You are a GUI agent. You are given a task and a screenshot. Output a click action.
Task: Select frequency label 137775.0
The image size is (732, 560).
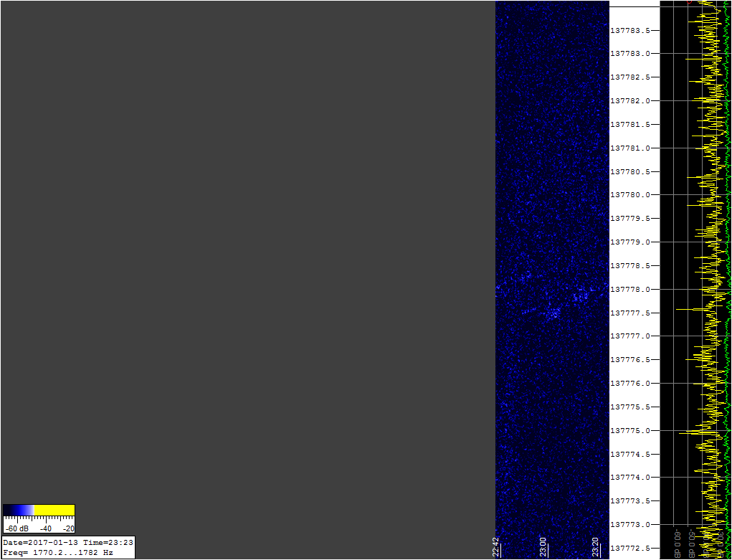pos(631,431)
